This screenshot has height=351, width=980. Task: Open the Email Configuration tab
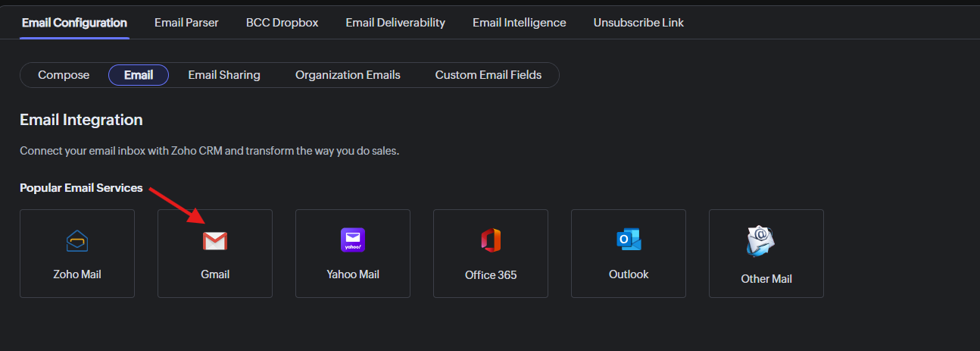coord(74,23)
